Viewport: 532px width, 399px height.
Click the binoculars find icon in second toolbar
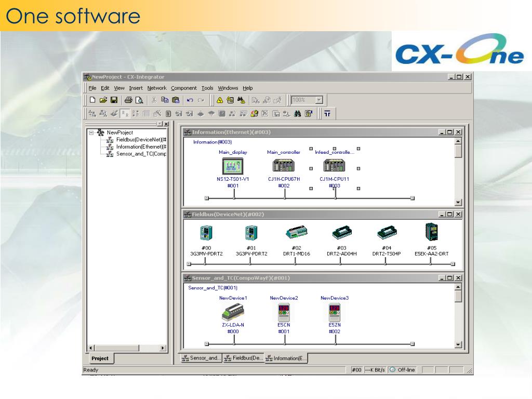tap(298, 114)
